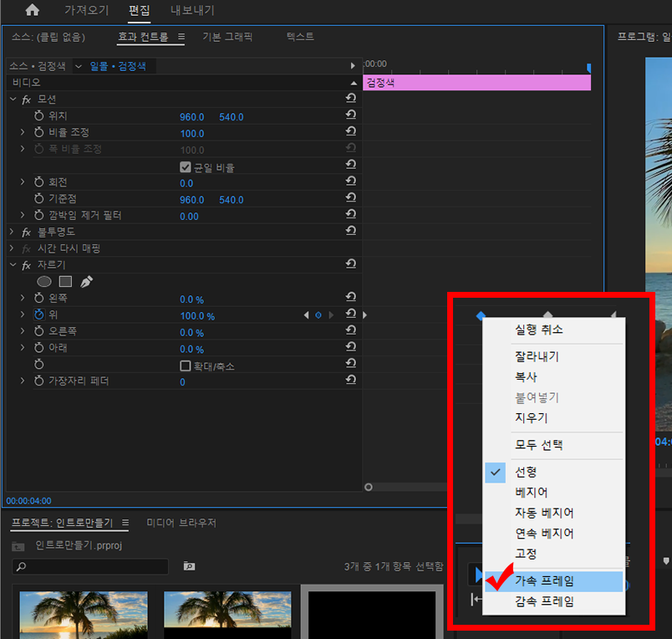Toggle the stopwatch for 회전

pos(38,182)
